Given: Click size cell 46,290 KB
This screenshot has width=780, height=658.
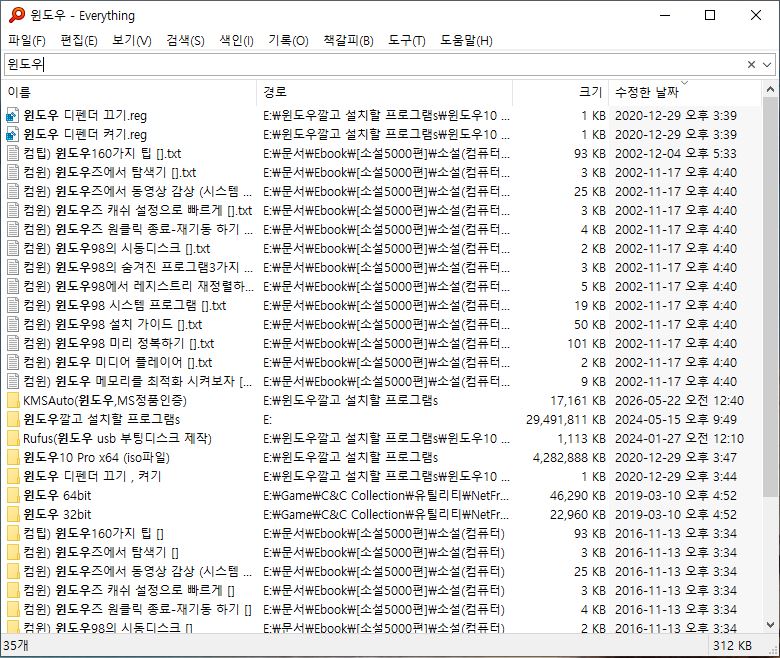Looking at the screenshot, I should [x=578, y=495].
